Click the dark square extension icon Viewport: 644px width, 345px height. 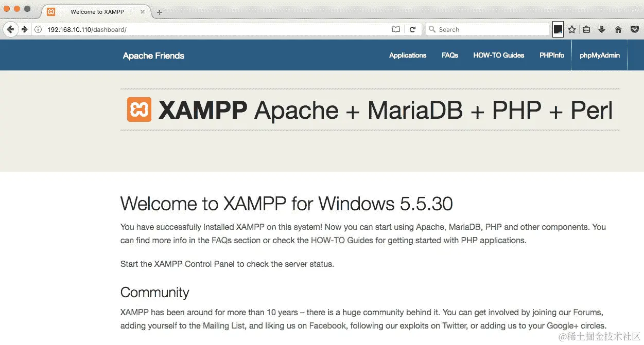click(x=558, y=29)
